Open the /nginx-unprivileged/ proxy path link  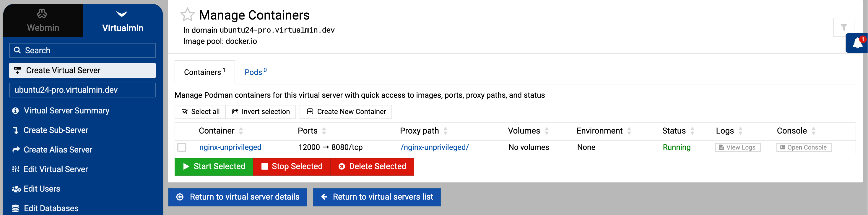coord(434,147)
